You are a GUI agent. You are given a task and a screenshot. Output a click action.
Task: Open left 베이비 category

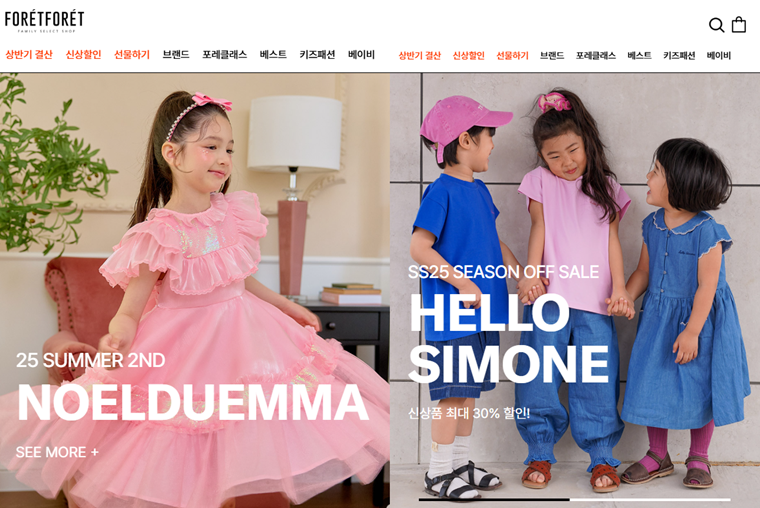tap(362, 54)
